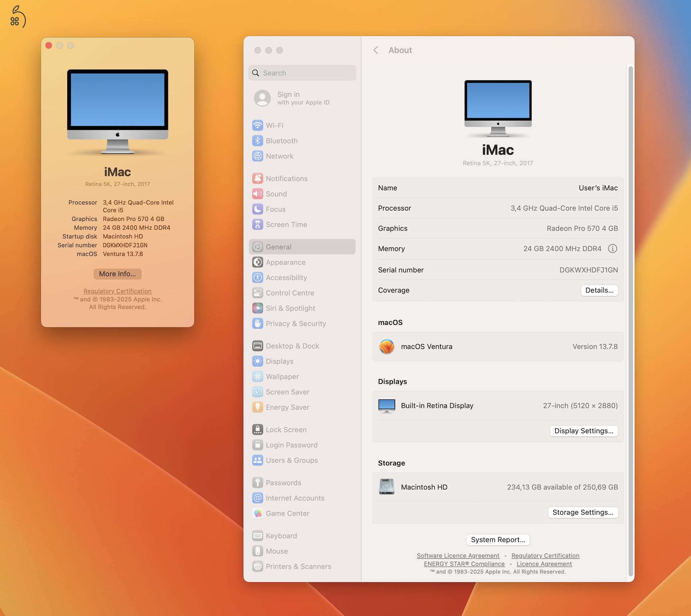Click 234,13 GB available storage text

click(x=562, y=487)
